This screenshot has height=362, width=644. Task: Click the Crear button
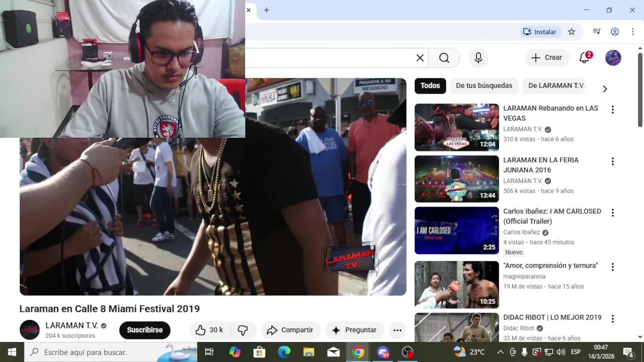[547, 58]
